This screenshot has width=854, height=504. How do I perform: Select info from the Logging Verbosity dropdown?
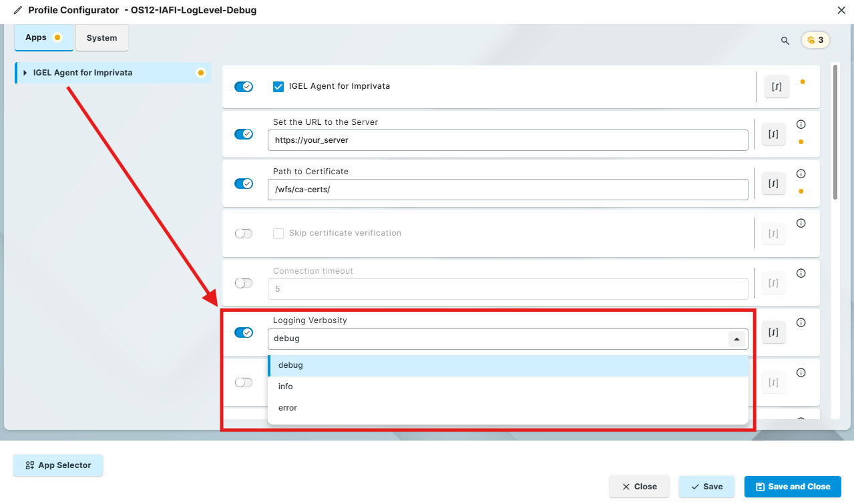point(285,386)
